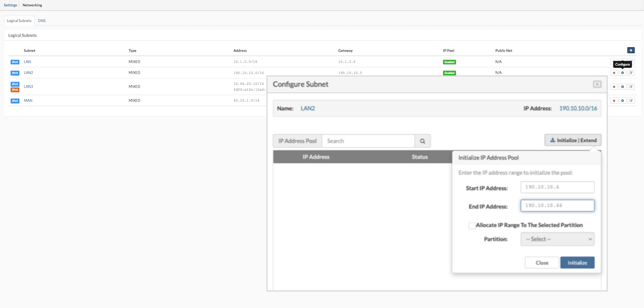Delete the LAN2 subnet with red X

click(614, 73)
